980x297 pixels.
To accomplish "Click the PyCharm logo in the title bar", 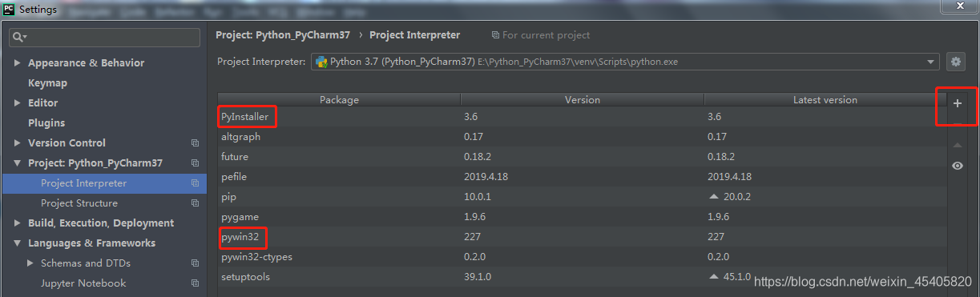I will 9,10.
